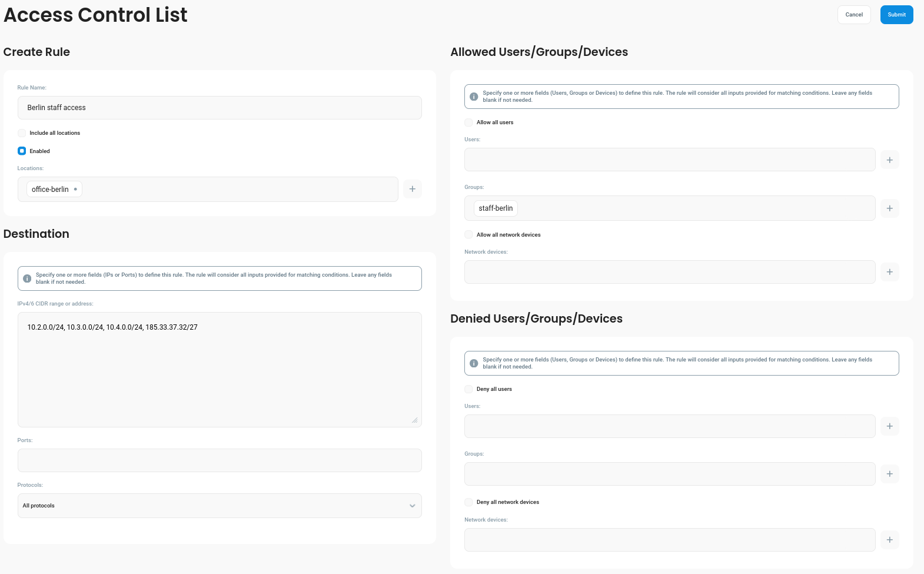Click plus icon next to Allowed Groups field

point(889,208)
